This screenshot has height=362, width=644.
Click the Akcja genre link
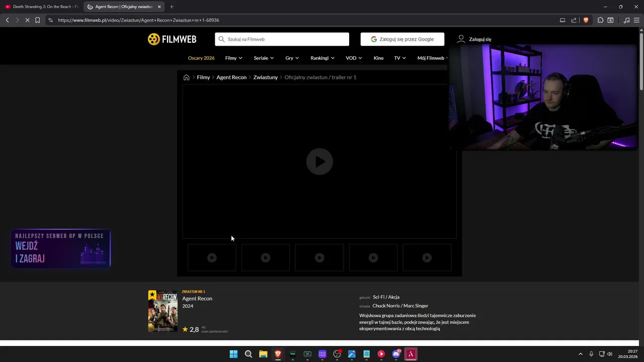point(394,297)
